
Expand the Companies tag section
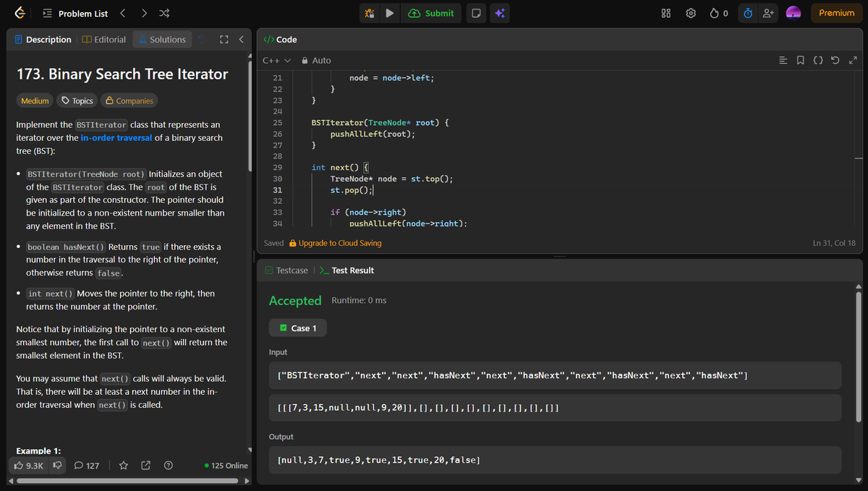pyautogui.click(x=129, y=101)
